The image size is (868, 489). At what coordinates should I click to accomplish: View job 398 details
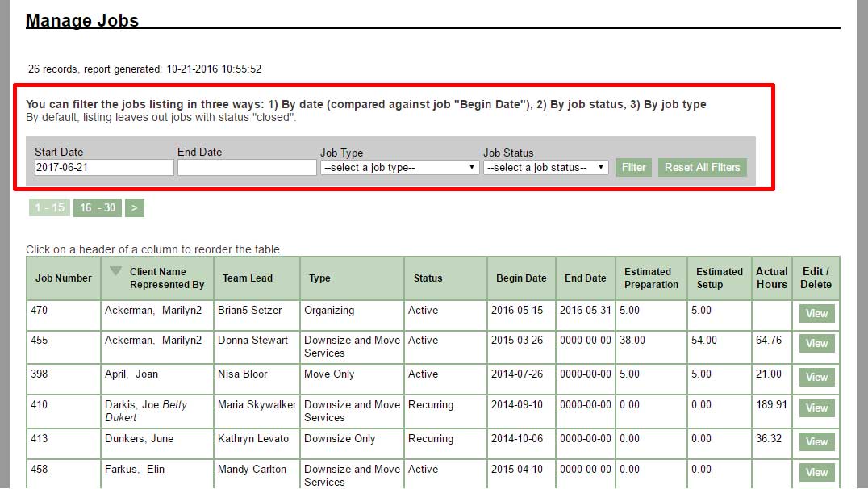[x=816, y=377]
